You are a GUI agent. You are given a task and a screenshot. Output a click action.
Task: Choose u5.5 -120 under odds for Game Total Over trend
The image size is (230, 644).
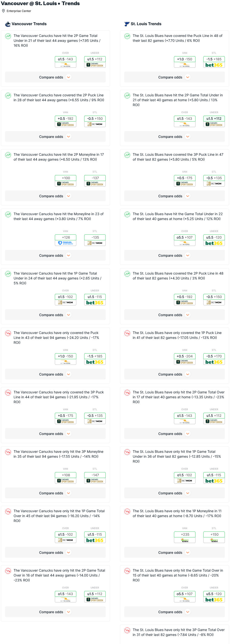[214, 594]
